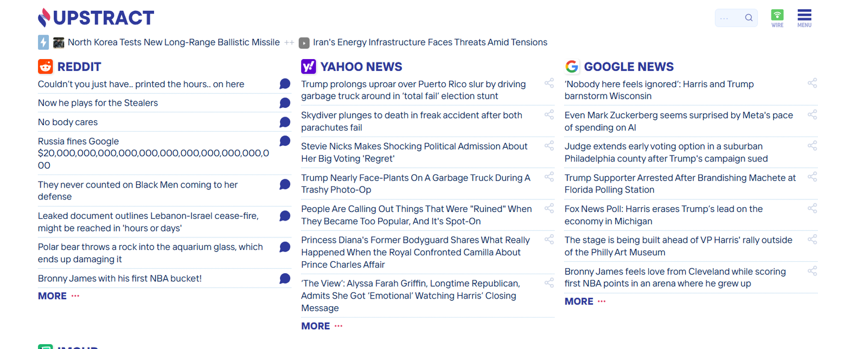Open the Yahoo News section heading
Viewport: 868px width, 349px height.
point(361,67)
